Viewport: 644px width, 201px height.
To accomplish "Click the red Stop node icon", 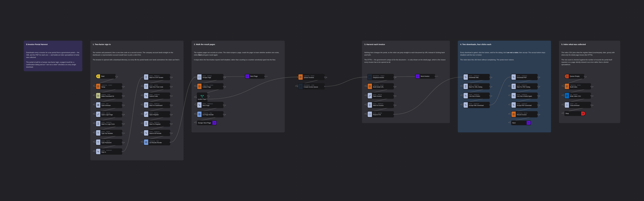I will (x=583, y=114).
